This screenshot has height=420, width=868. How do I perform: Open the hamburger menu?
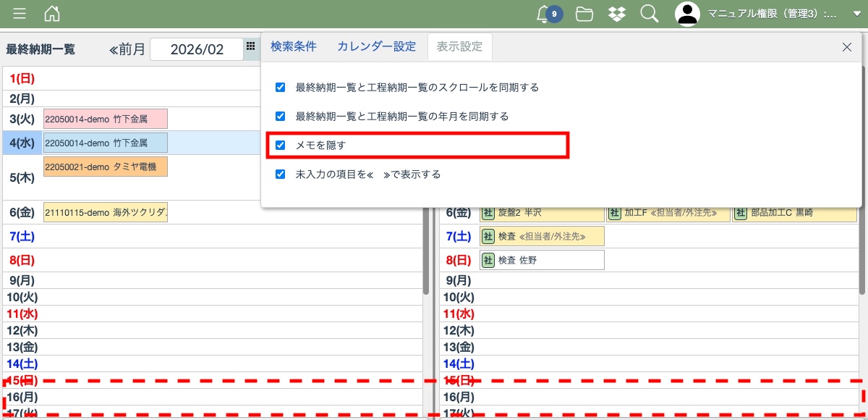[x=20, y=14]
